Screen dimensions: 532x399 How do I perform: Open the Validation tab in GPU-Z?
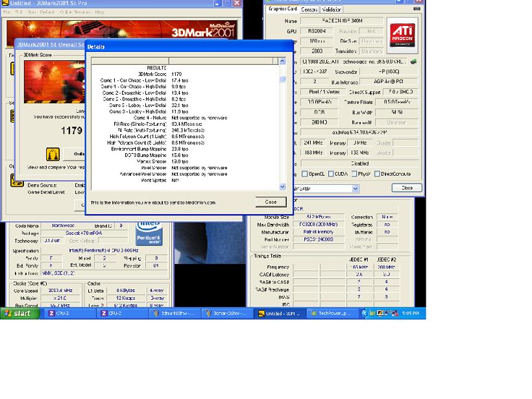(x=331, y=10)
